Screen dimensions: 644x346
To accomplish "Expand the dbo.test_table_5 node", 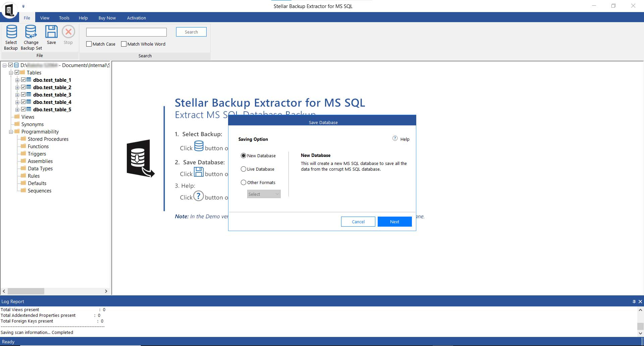I will point(17,110).
